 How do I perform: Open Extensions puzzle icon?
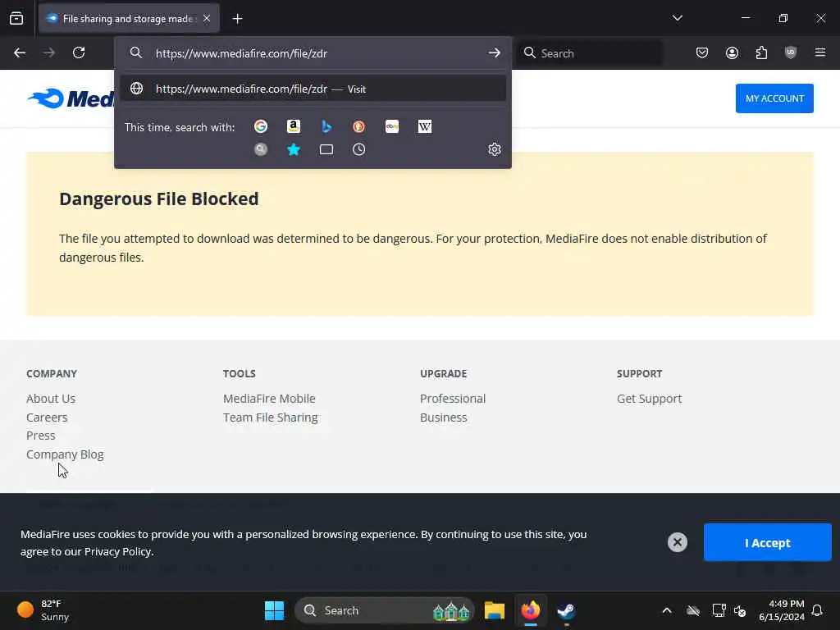click(x=761, y=52)
